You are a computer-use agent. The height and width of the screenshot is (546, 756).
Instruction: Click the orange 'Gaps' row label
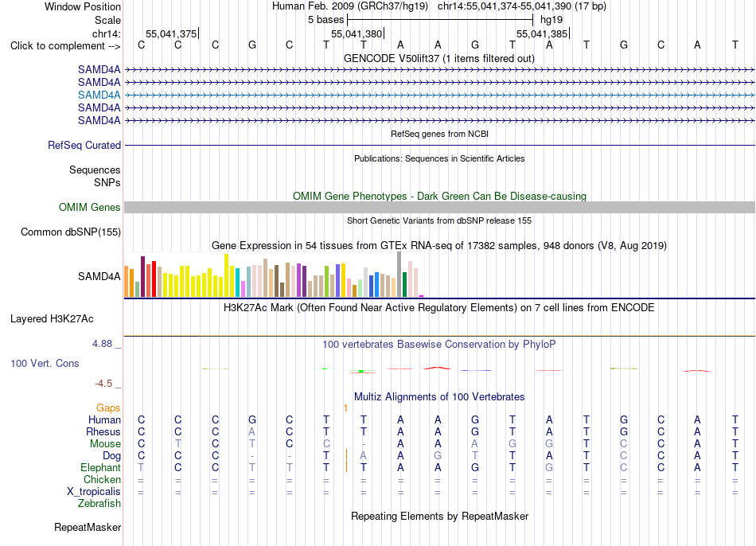click(108, 408)
